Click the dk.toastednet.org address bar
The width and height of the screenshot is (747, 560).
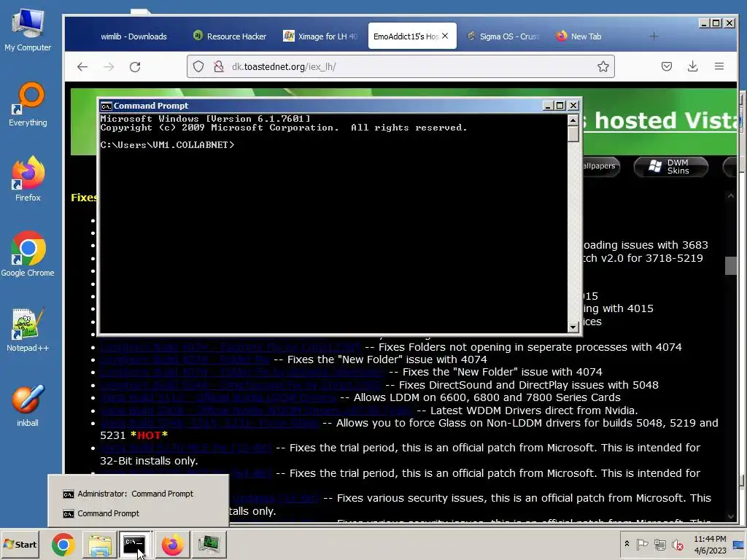400,66
